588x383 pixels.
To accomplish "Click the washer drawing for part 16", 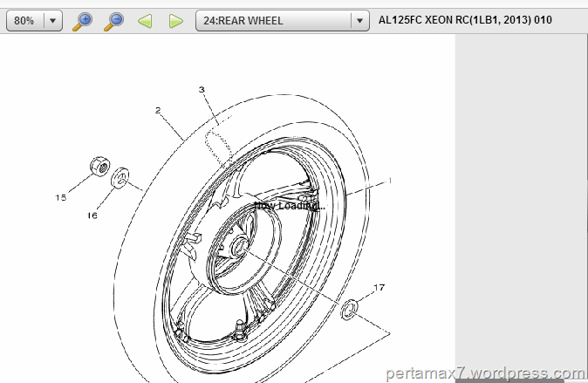I will click(121, 178).
